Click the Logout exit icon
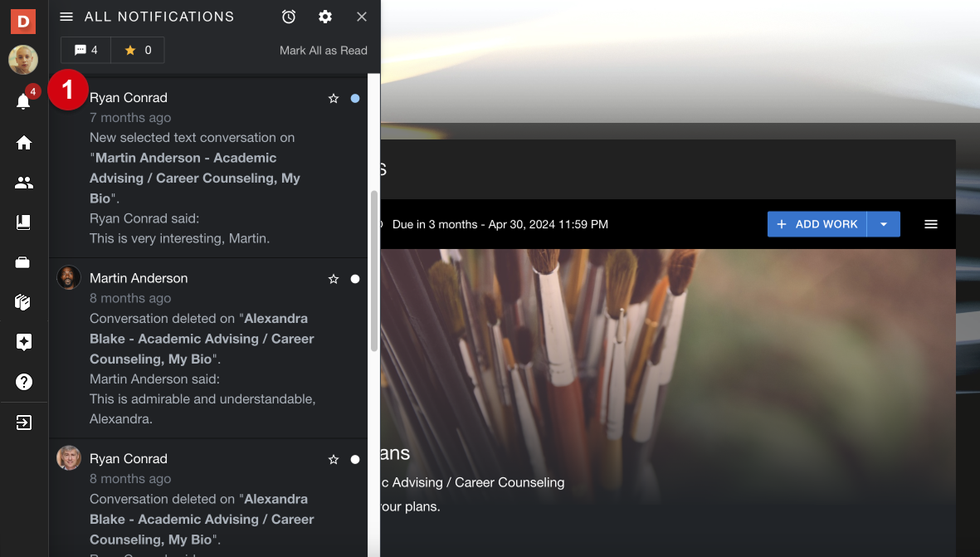980x557 pixels. coord(23,423)
